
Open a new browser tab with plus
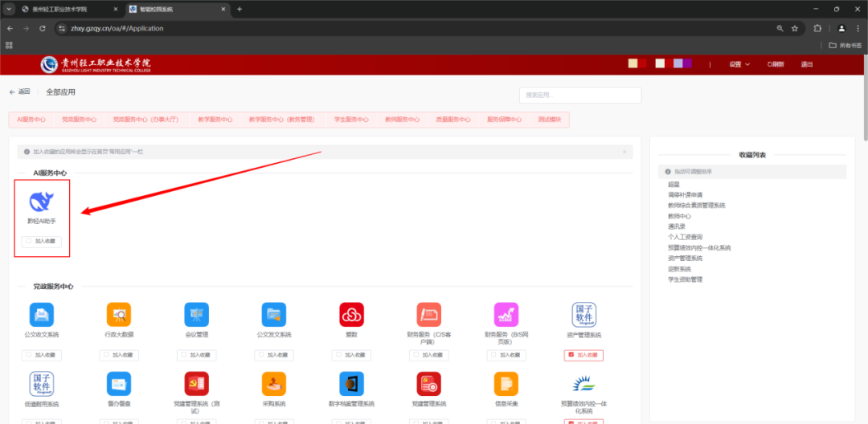(240, 10)
